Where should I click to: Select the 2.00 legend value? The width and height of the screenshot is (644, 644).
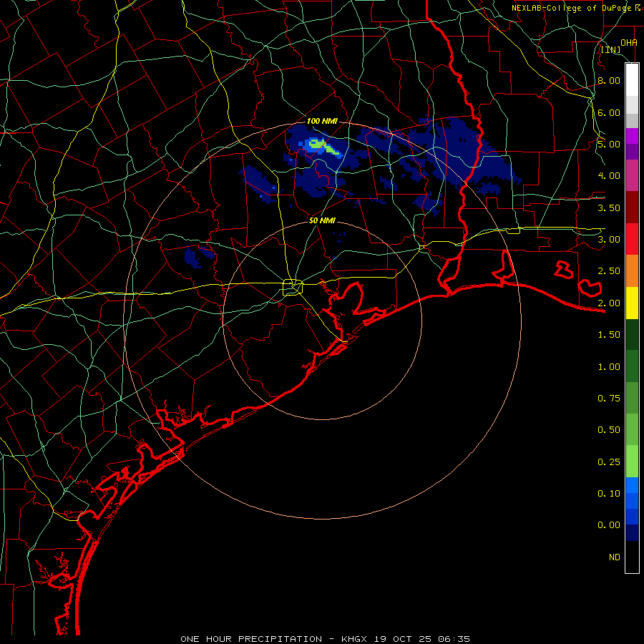tap(609, 303)
